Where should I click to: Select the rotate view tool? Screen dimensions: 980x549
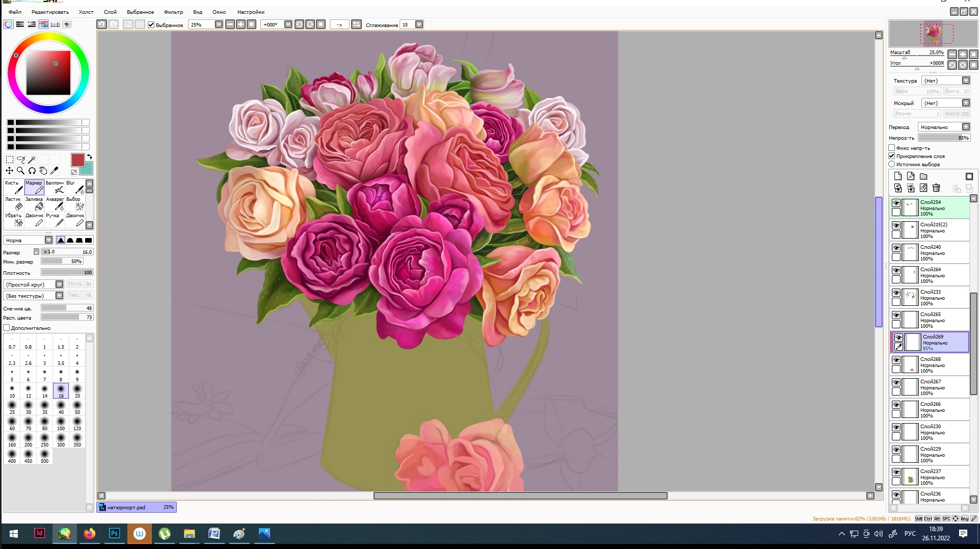32,171
